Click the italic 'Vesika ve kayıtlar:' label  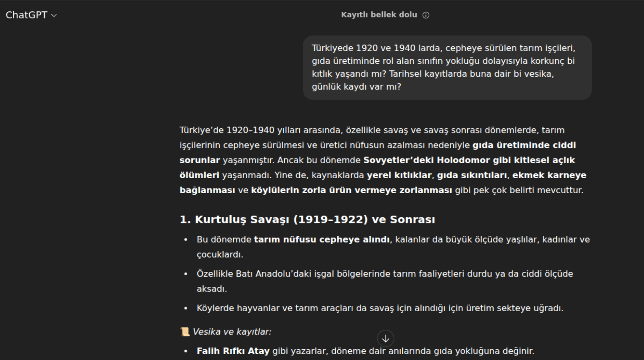click(x=232, y=332)
